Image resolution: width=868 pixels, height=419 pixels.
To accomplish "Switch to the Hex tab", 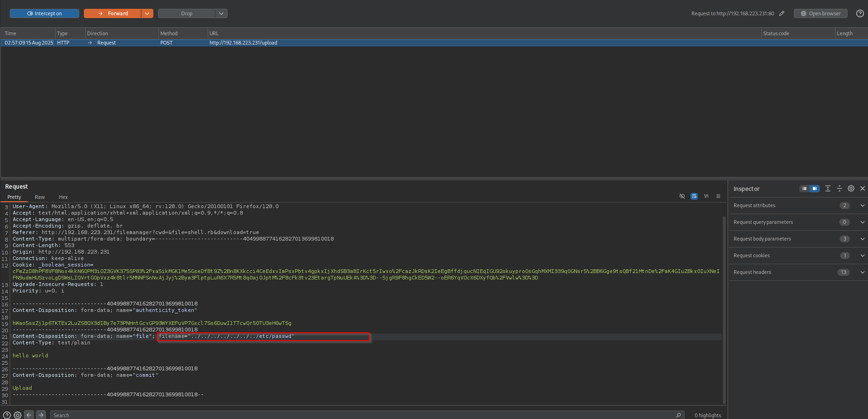I will [63, 197].
